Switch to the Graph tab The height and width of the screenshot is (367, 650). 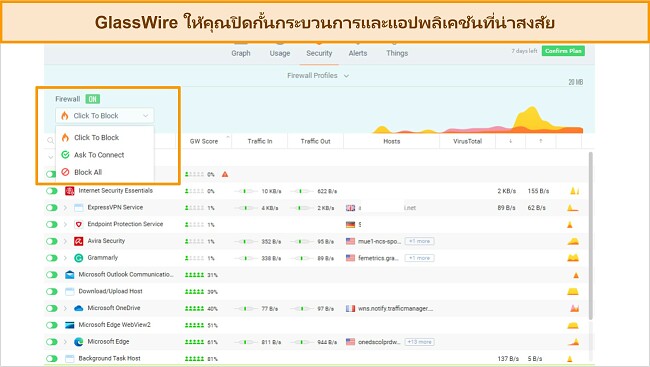(x=241, y=53)
